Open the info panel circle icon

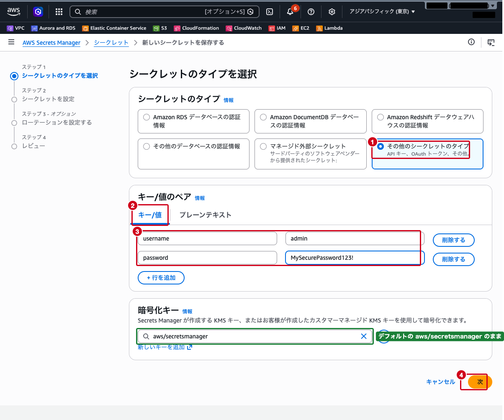coord(471,42)
